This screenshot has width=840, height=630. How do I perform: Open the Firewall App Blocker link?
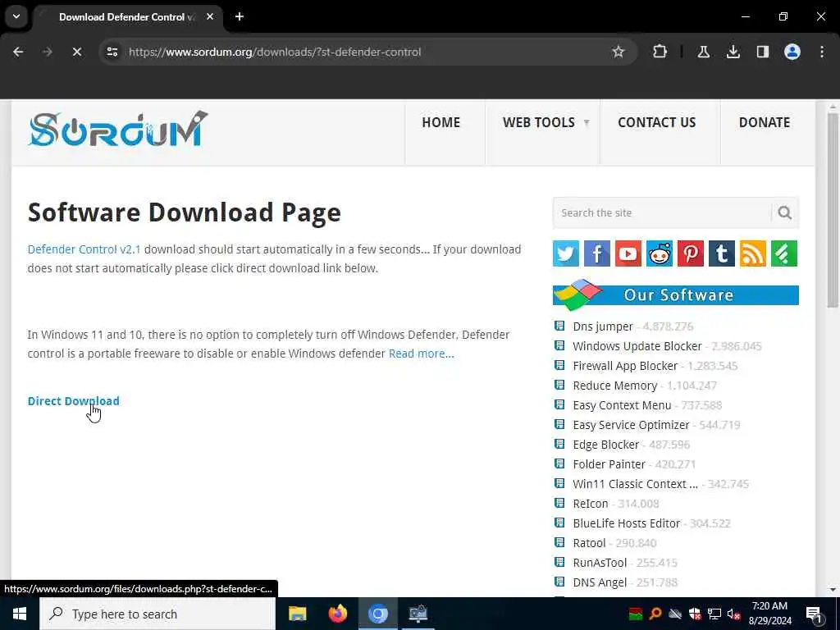click(625, 366)
